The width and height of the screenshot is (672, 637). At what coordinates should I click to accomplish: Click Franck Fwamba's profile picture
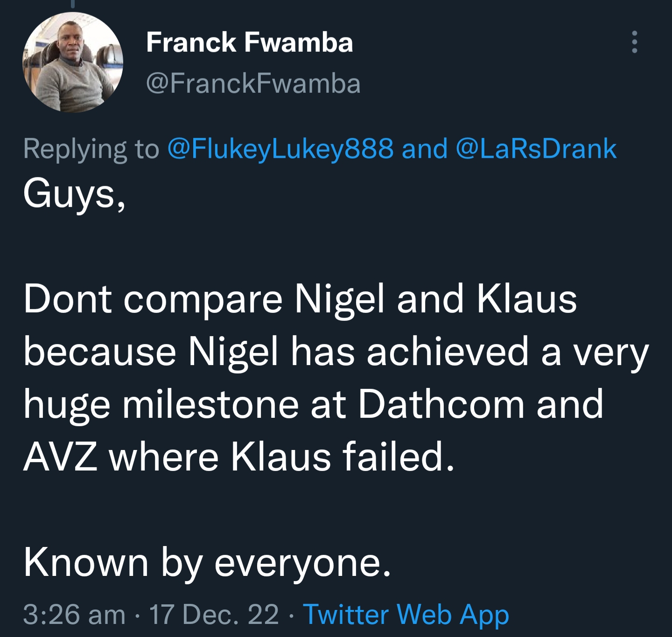point(72,62)
